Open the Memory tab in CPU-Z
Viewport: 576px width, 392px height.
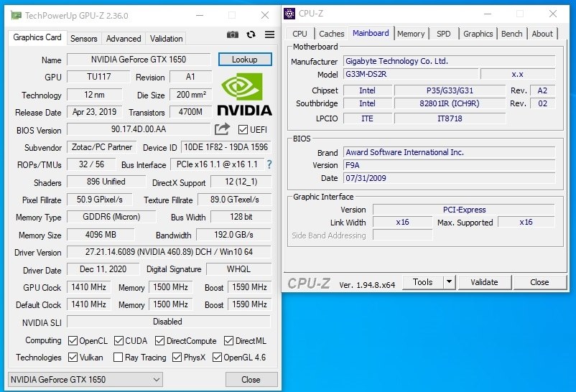pyautogui.click(x=411, y=34)
